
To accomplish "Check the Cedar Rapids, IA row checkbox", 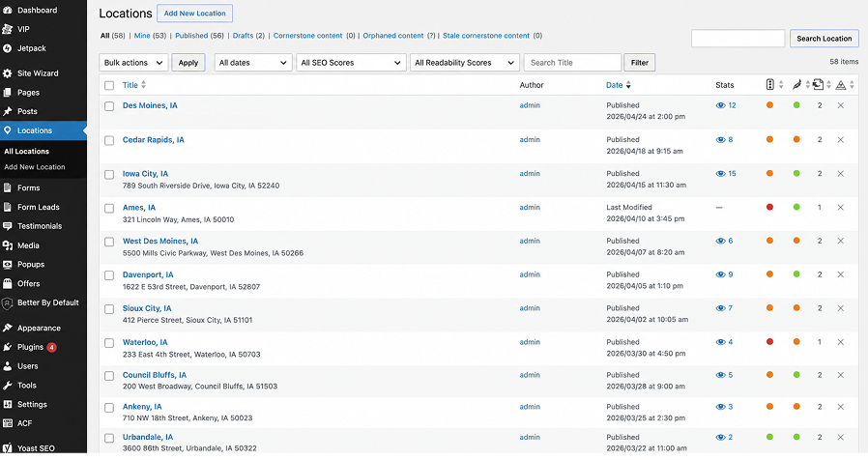I will 109,140.
